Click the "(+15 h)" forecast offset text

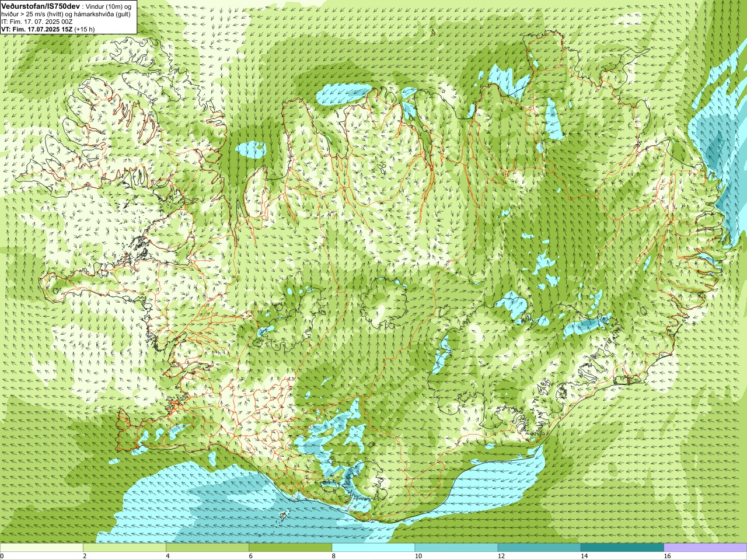[x=85, y=29]
